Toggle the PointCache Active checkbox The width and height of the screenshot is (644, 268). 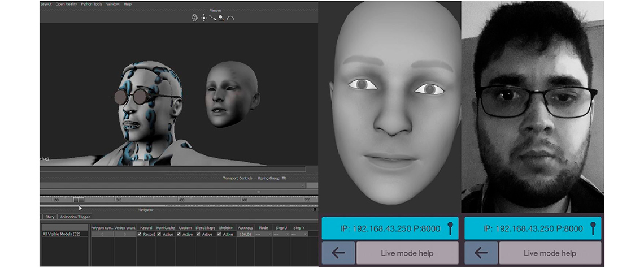click(159, 234)
